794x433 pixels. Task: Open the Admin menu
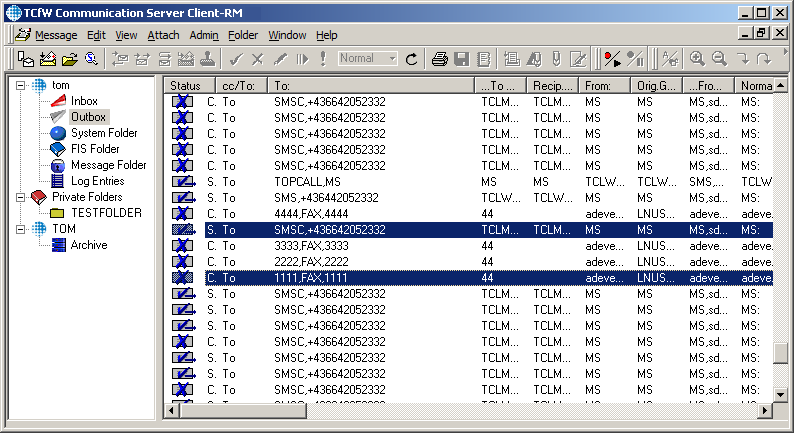tap(204, 35)
